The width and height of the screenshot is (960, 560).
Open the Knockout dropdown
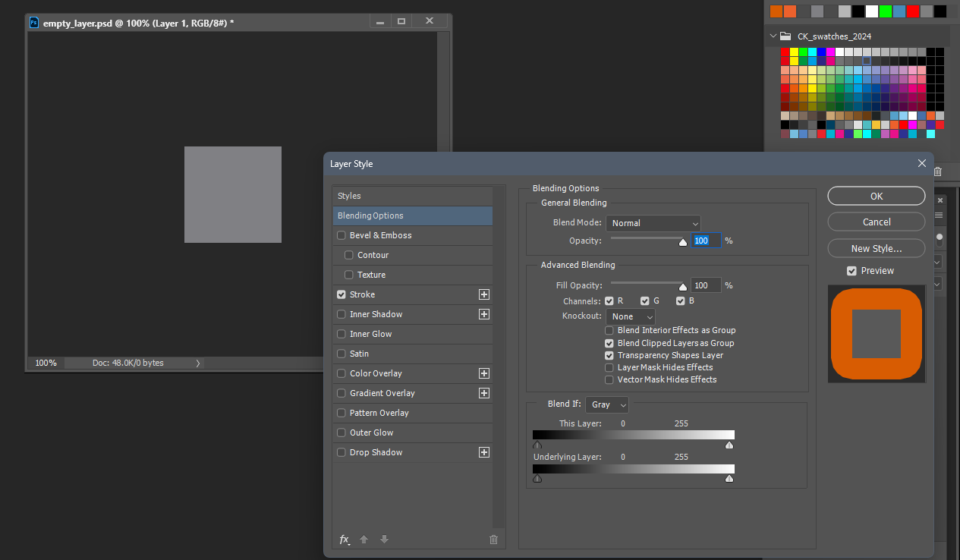coord(630,316)
